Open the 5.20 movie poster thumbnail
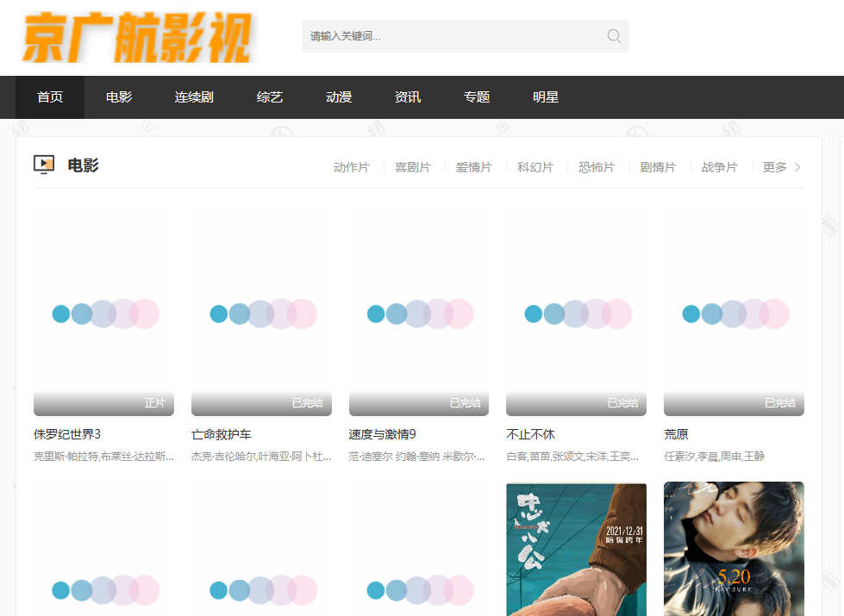The image size is (844, 616). click(734, 549)
